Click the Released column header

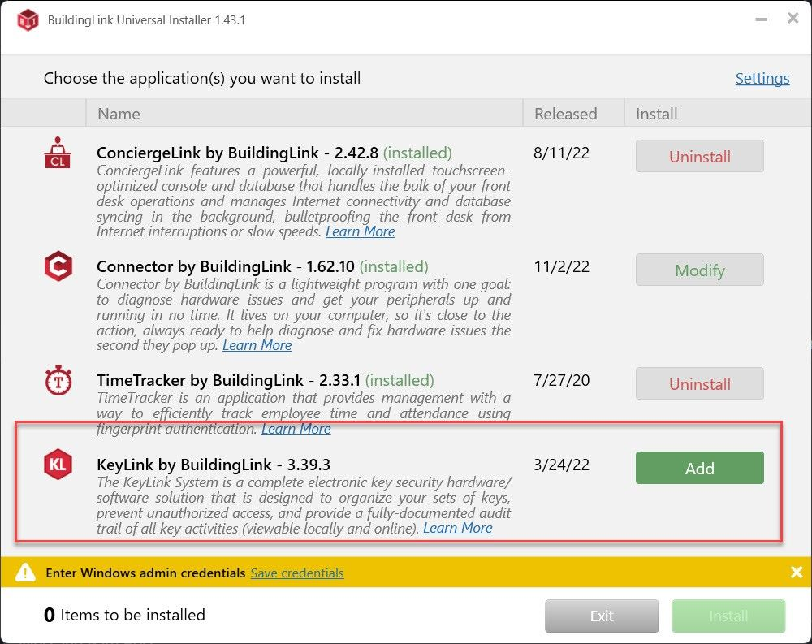tap(573, 113)
